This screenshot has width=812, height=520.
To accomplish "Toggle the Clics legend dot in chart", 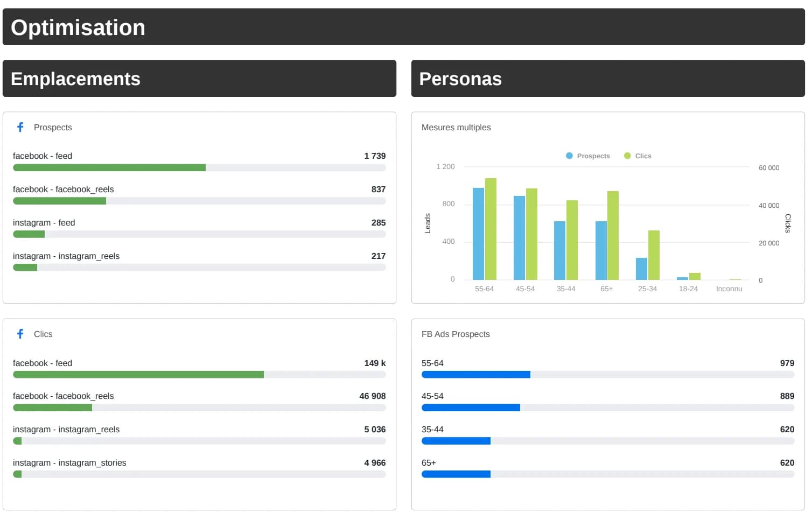I will (627, 156).
